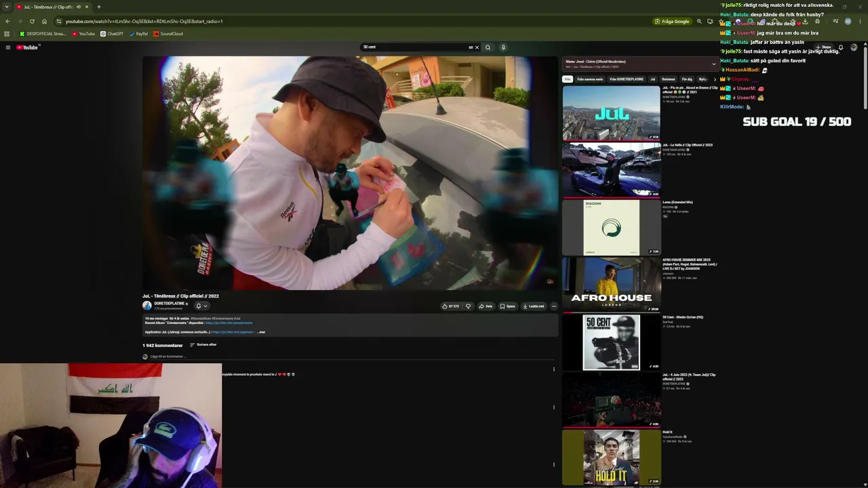The width and height of the screenshot is (868, 488).
Task: Select the Alla filter chip
Action: pyautogui.click(x=568, y=79)
